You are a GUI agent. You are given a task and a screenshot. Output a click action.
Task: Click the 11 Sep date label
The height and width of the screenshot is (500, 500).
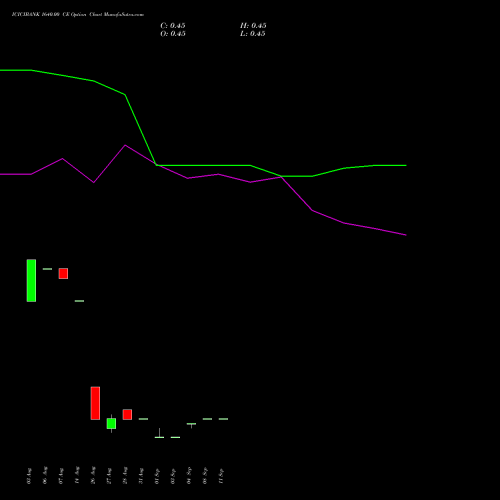221,476
